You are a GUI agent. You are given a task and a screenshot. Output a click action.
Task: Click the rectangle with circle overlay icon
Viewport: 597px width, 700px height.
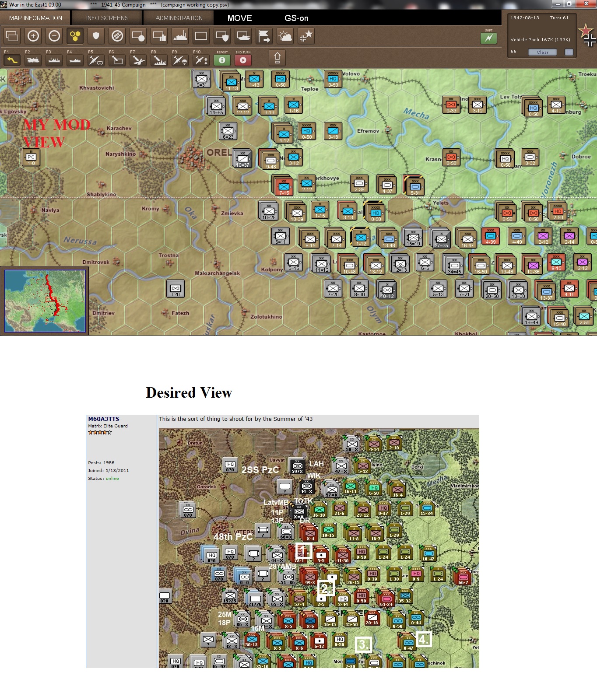click(138, 36)
